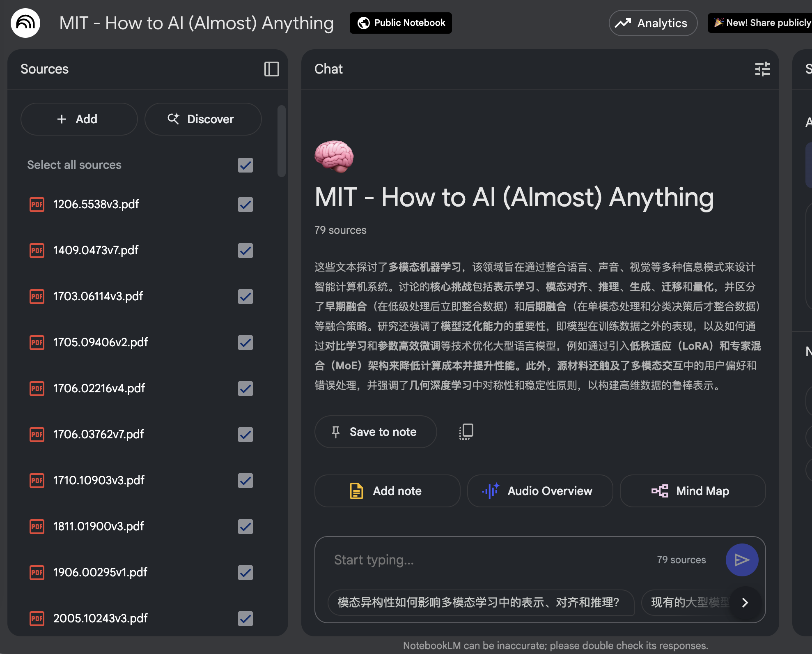Click the copy summary icon

466,432
